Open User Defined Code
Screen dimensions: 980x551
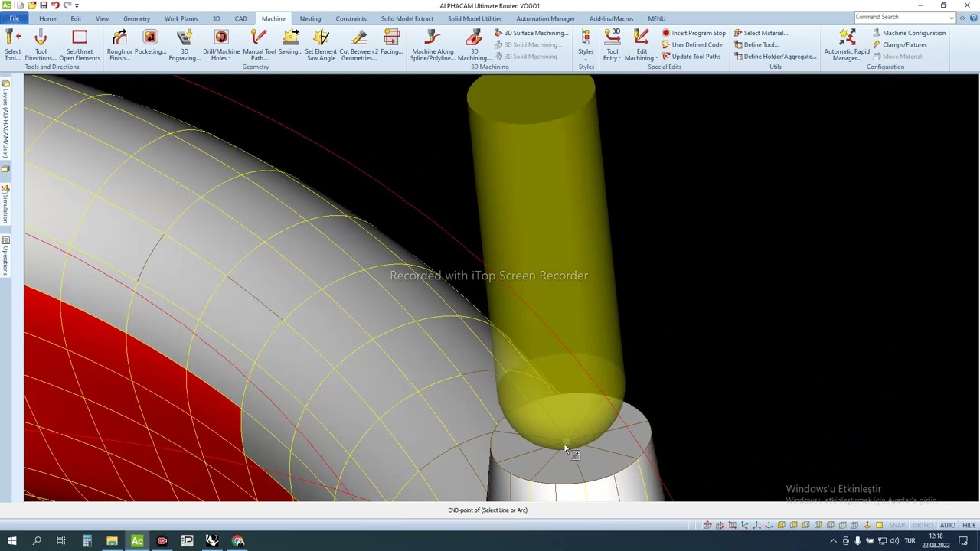(692, 44)
